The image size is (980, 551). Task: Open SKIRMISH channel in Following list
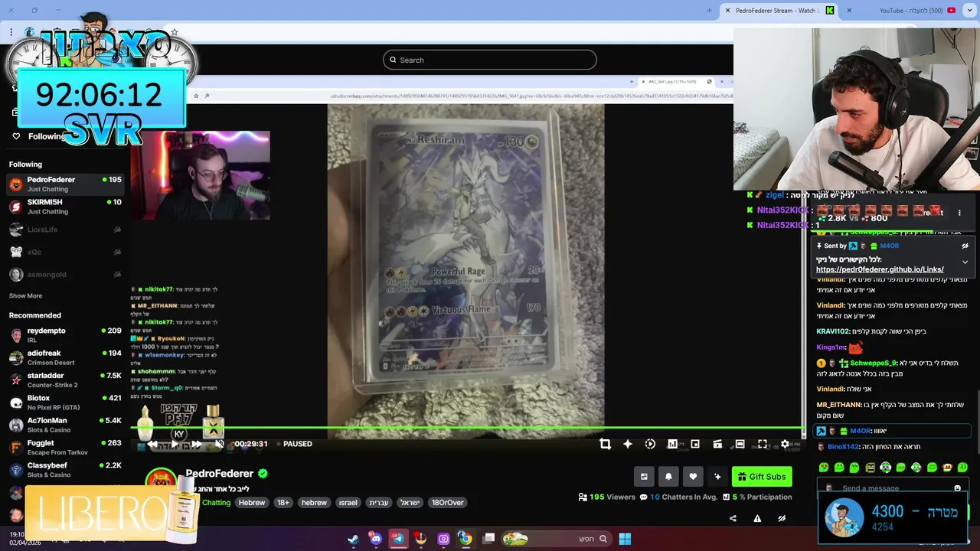pyautogui.click(x=65, y=207)
